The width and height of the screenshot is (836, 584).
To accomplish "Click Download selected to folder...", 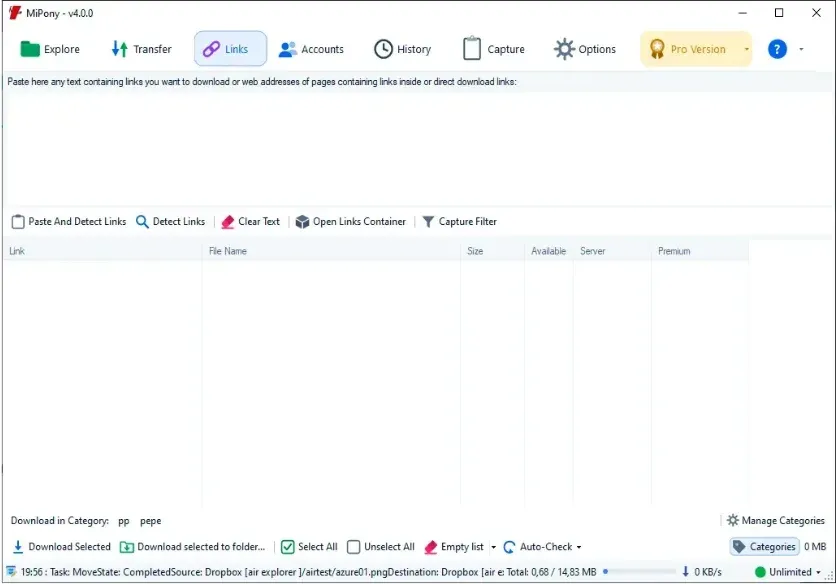I will [192, 547].
